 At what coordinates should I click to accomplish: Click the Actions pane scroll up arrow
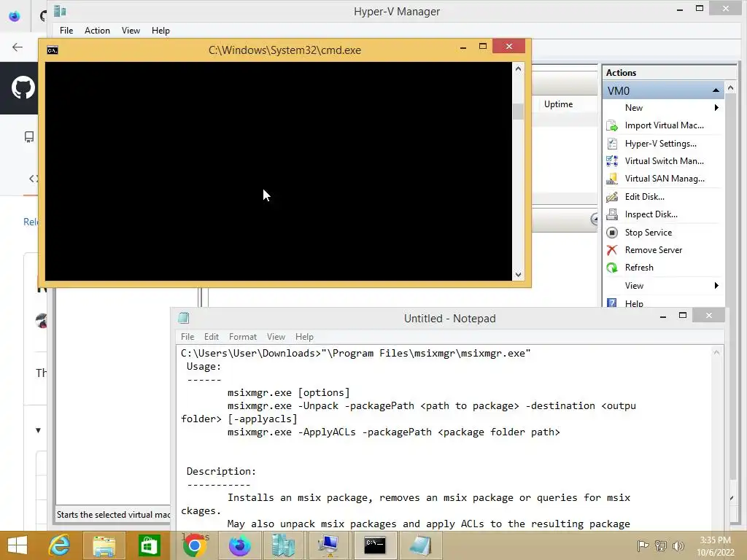pyautogui.click(x=730, y=88)
